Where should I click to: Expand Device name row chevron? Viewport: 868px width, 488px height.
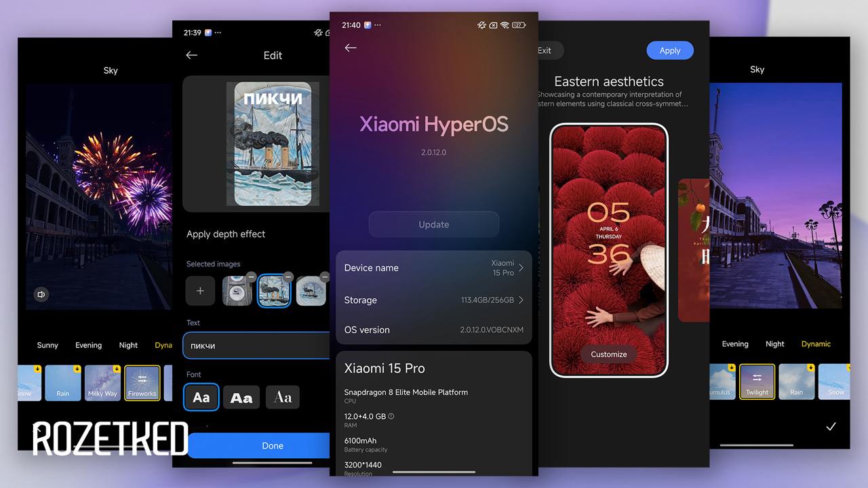tap(521, 268)
